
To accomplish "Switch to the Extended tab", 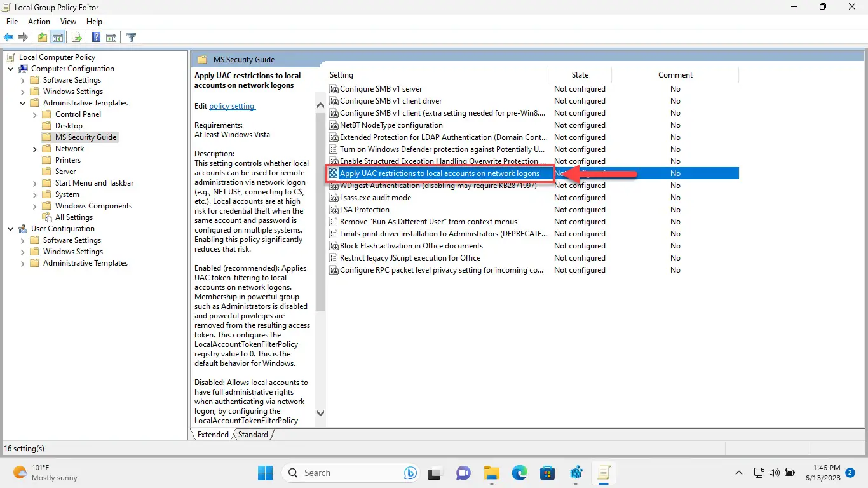I will pyautogui.click(x=214, y=435).
